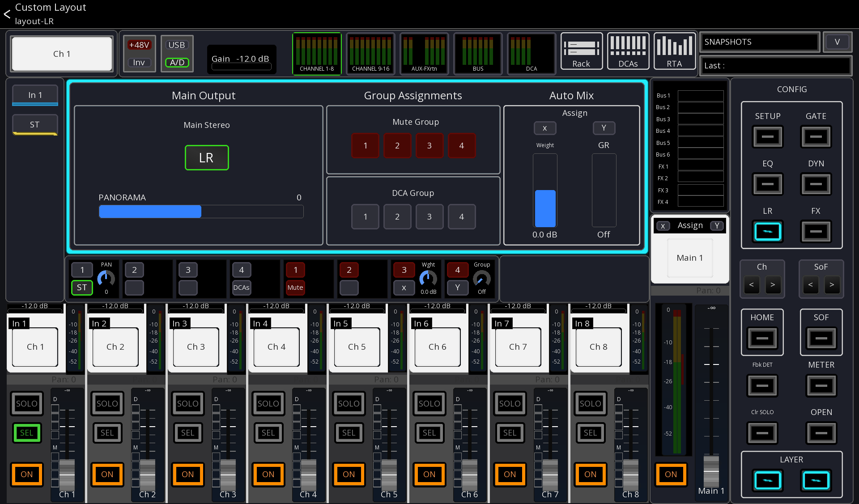Toggle LR main stereo assignment

pyautogui.click(x=207, y=158)
